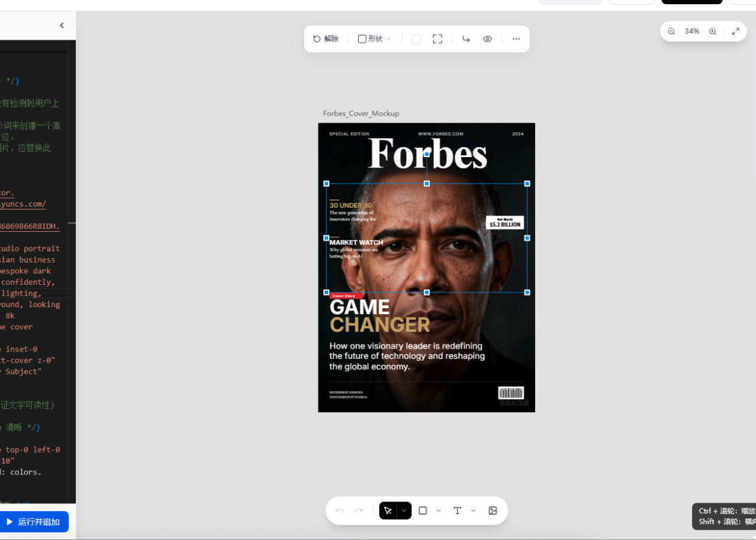Click the GAME headline text

360,307
